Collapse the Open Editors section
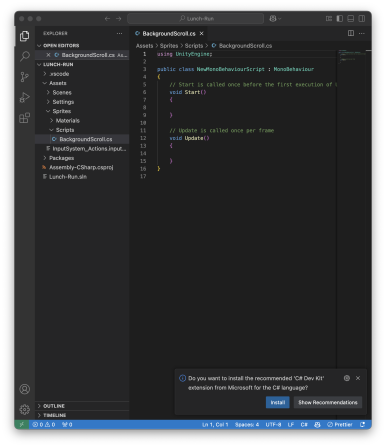The width and height of the screenshot is (386, 447). point(82,45)
